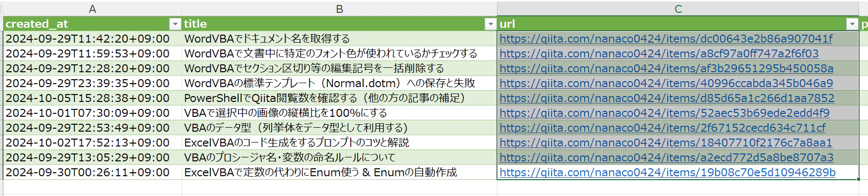Select cell 2024-09-29T22:53:49+09:00

92,128
